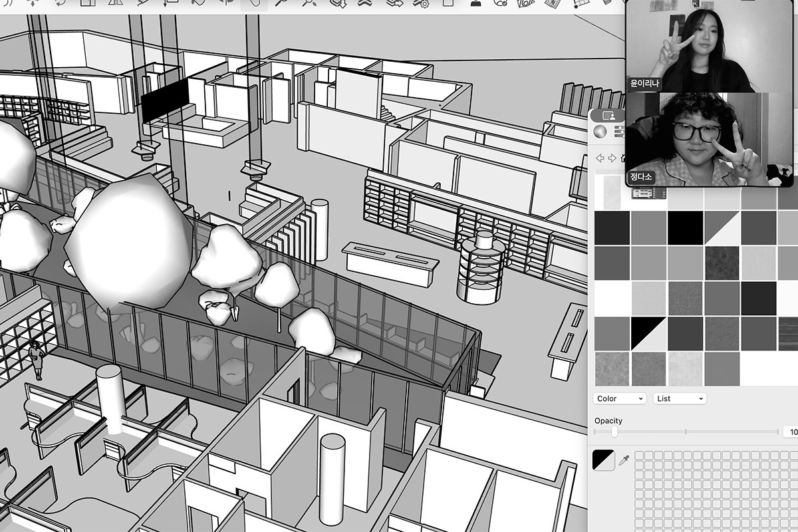The width and height of the screenshot is (798, 532).
Task: Open the Color dropdown
Action: [x=619, y=398]
